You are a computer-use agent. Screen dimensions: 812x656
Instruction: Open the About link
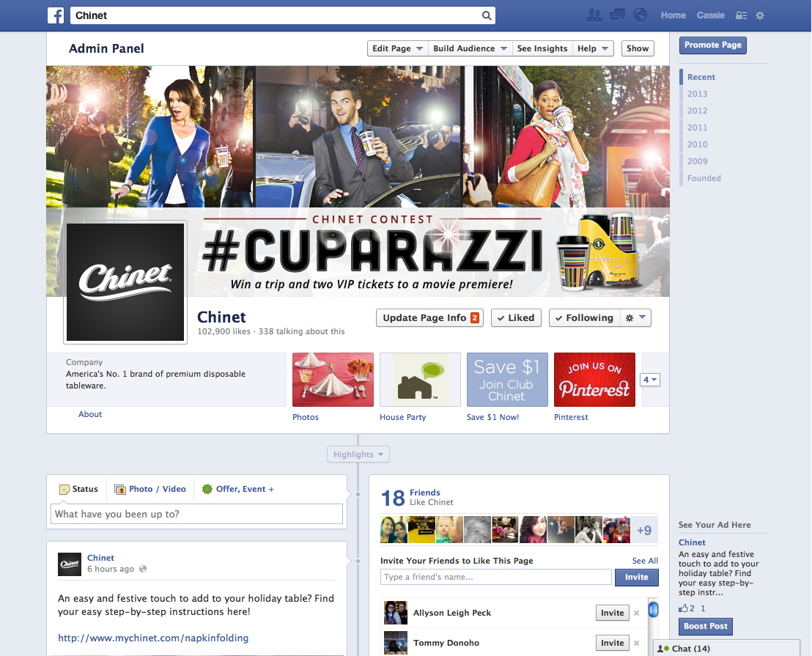(90, 414)
